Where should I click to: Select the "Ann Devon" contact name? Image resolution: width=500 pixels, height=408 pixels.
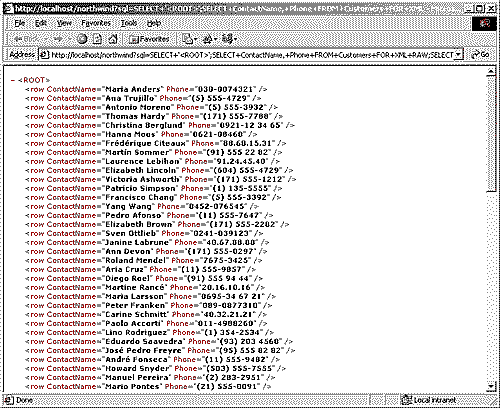[128, 251]
